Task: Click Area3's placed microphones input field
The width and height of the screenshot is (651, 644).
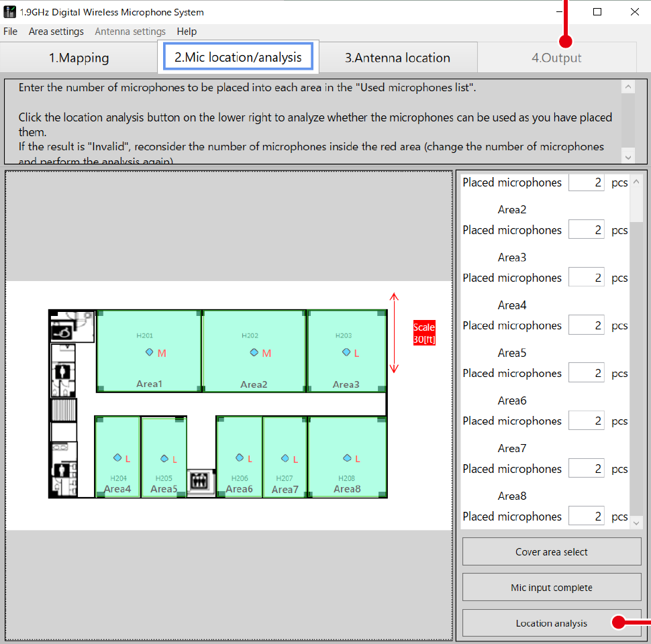Action: 586,277
